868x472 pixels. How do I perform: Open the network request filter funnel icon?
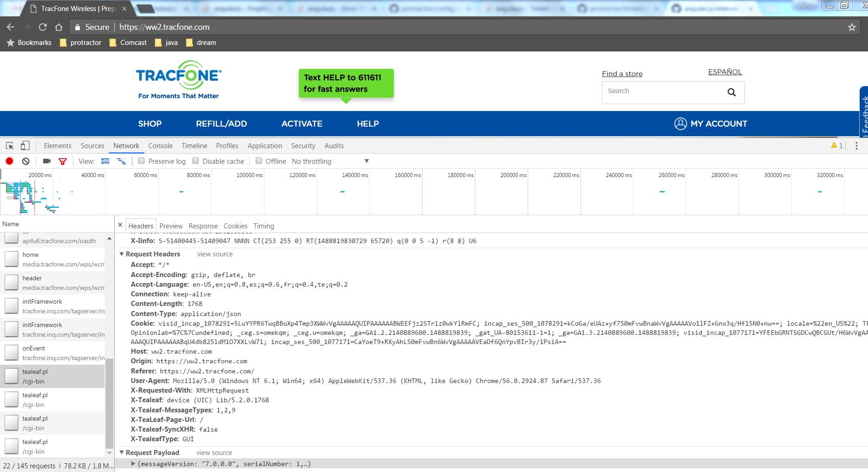click(x=63, y=161)
